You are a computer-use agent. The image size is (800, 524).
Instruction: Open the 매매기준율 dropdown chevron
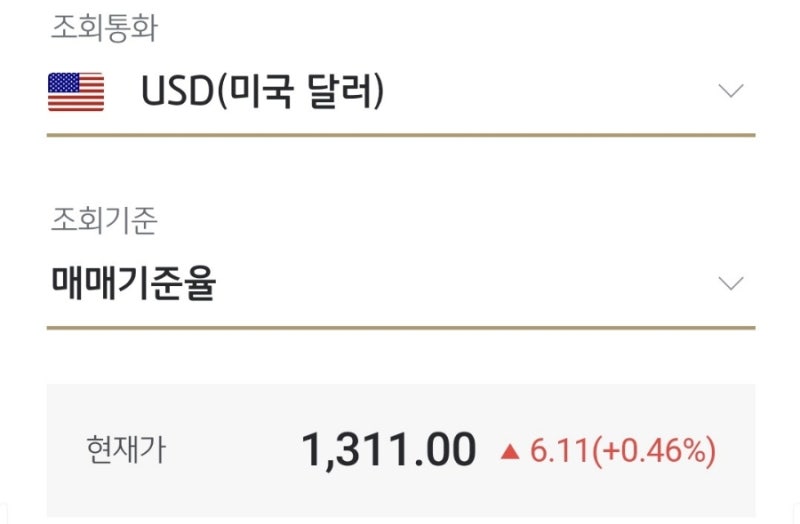731,283
